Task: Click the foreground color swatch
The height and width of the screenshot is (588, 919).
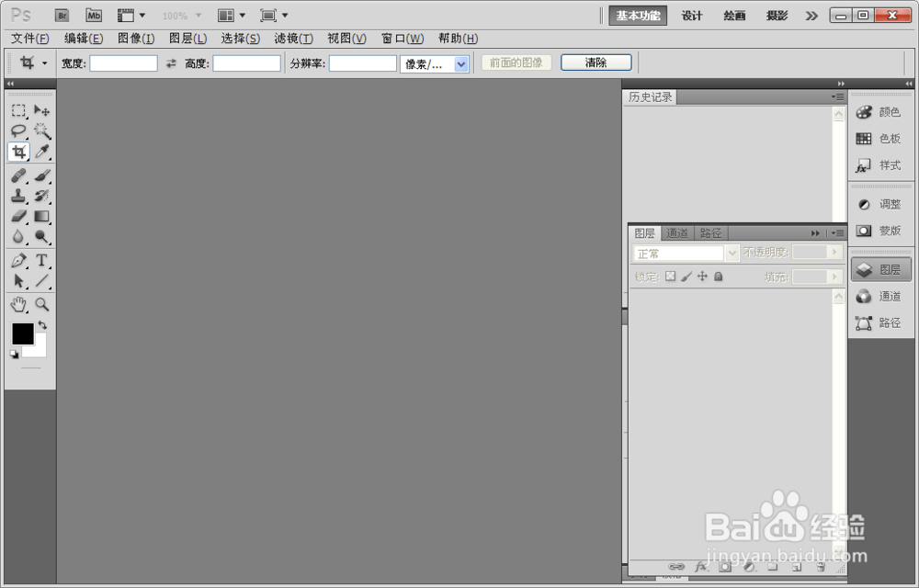Action: click(x=22, y=334)
